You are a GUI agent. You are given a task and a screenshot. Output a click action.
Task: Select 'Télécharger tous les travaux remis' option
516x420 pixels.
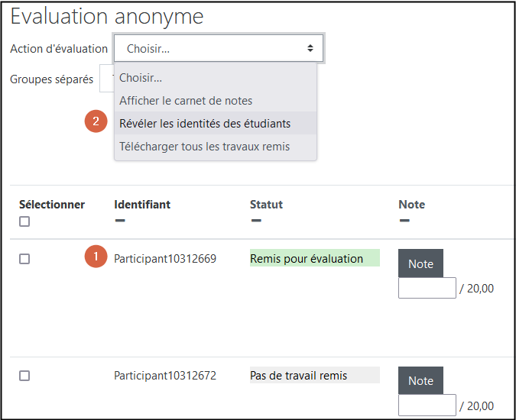204,147
